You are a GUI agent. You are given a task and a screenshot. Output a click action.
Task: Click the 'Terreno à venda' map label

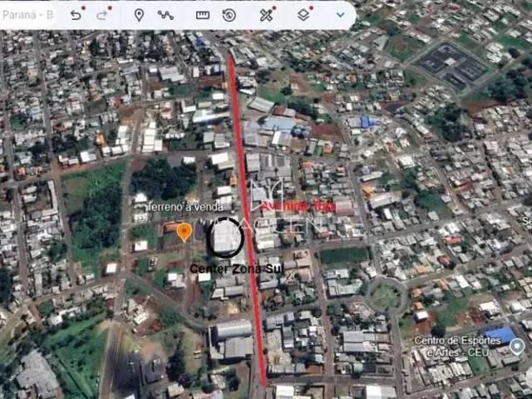point(185,207)
